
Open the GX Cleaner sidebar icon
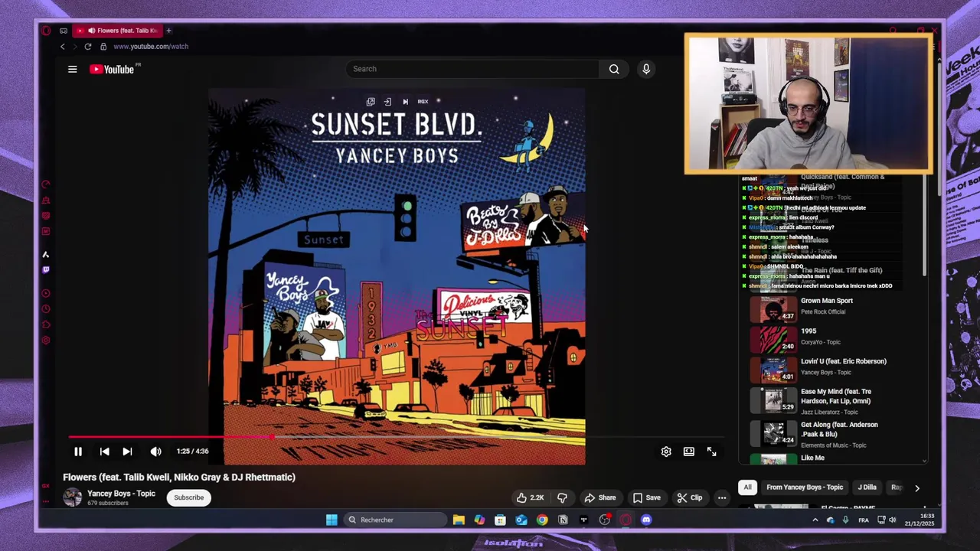click(x=46, y=201)
